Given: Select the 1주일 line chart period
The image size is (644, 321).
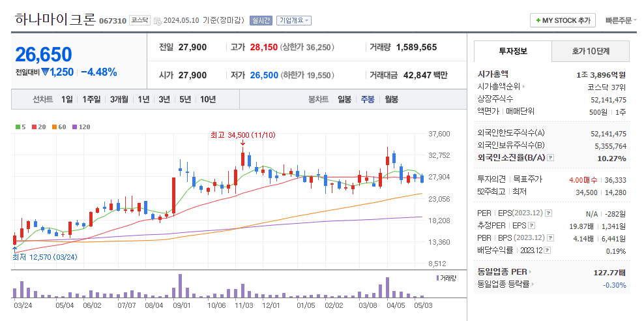Looking at the screenshot, I should click(x=91, y=99).
